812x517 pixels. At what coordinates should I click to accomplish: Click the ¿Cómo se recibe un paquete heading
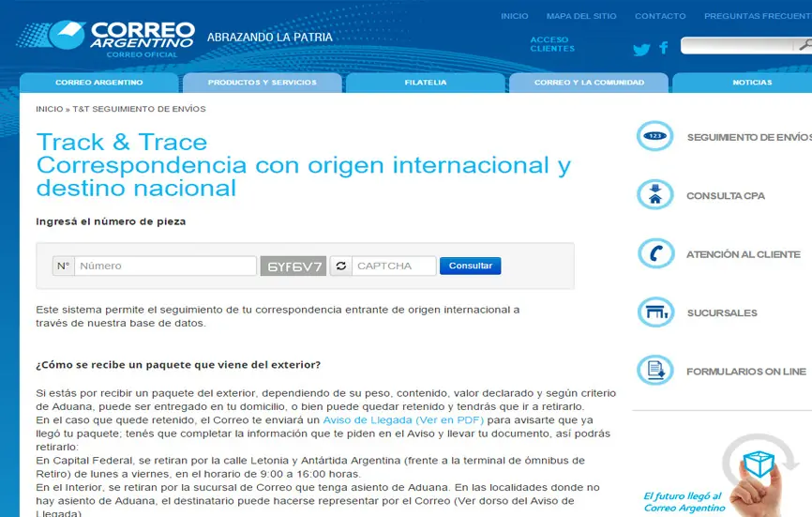coord(178,365)
